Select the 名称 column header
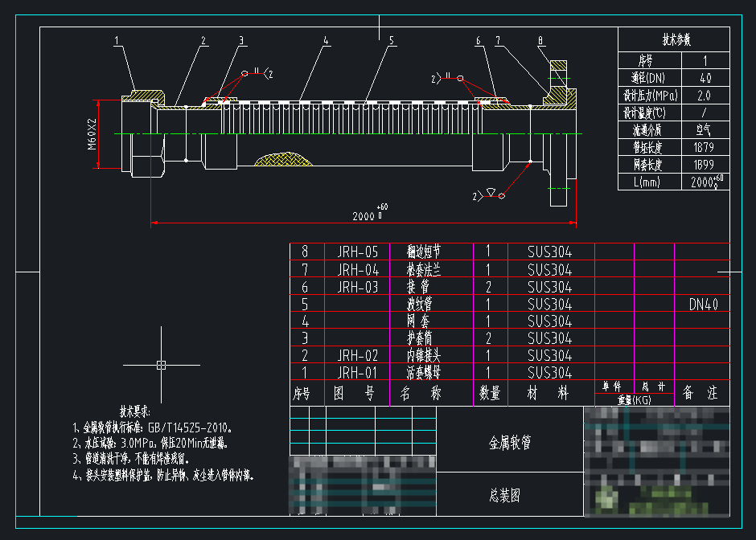This screenshot has height=540, width=756. 421,394
